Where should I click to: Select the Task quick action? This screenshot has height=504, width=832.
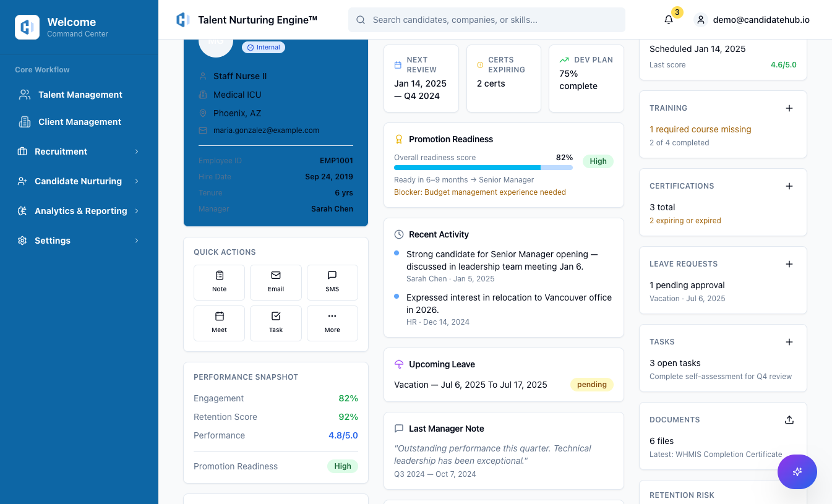click(275, 323)
